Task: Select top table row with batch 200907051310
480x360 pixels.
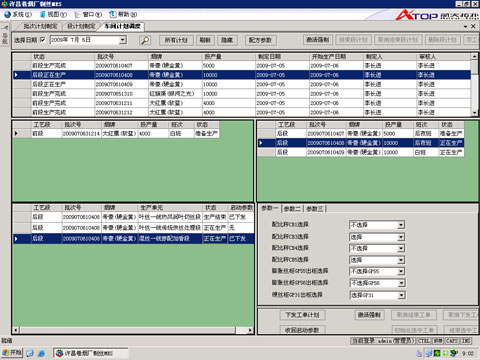Action: click(x=242, y=94)
